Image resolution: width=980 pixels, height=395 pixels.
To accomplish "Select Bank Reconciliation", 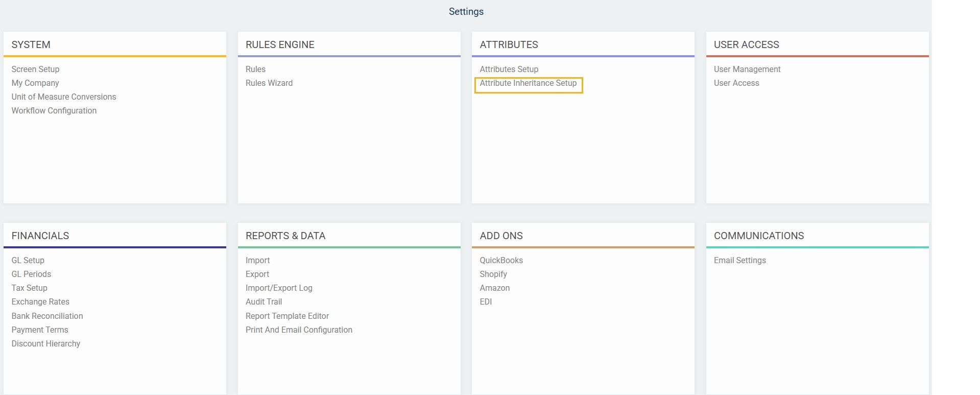I will (47, 316).
